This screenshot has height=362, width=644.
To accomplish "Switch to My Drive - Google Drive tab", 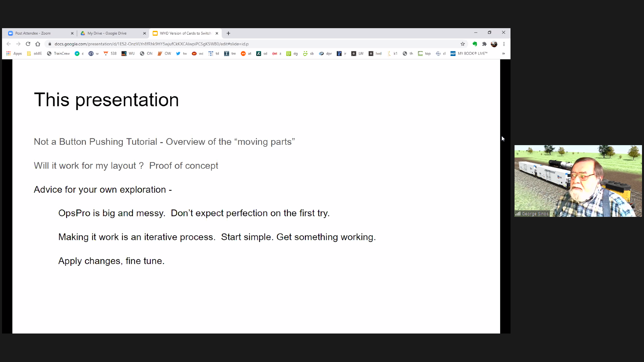I will (107, 33).
